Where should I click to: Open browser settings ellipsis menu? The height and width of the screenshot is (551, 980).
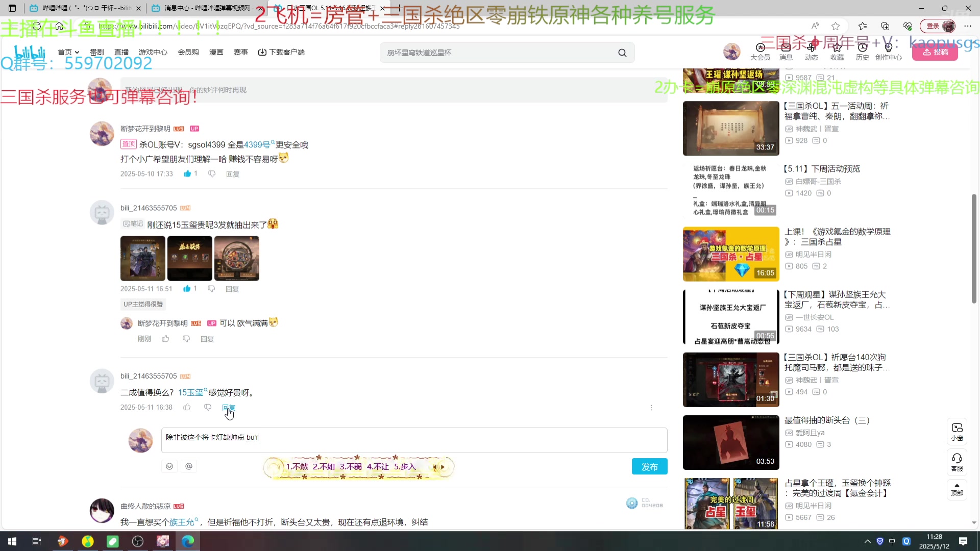[x=968, y=26]
